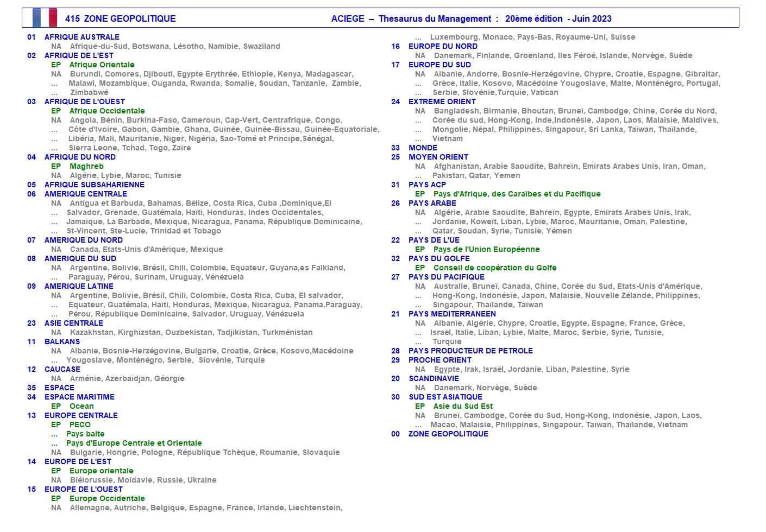Click the BALKANS heading
Viewport: 766px width, 532px height.
point(62,341)
